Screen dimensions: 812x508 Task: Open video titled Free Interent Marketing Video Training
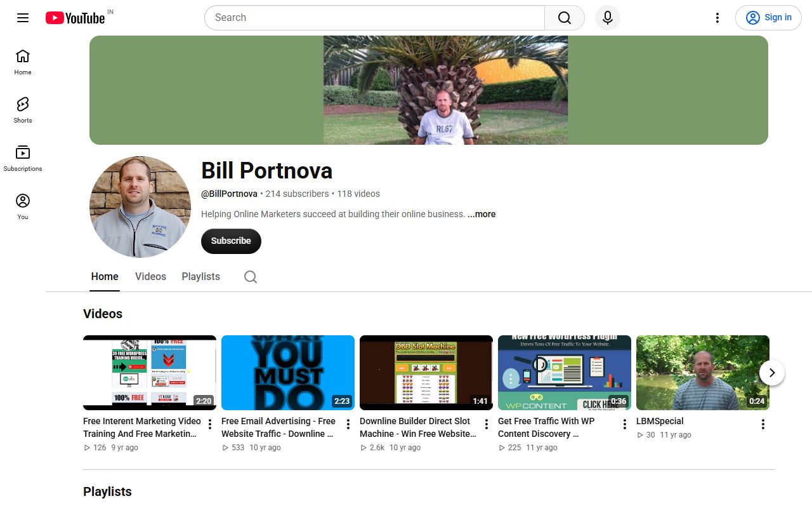pyautogui.click(x=143, y=427)
